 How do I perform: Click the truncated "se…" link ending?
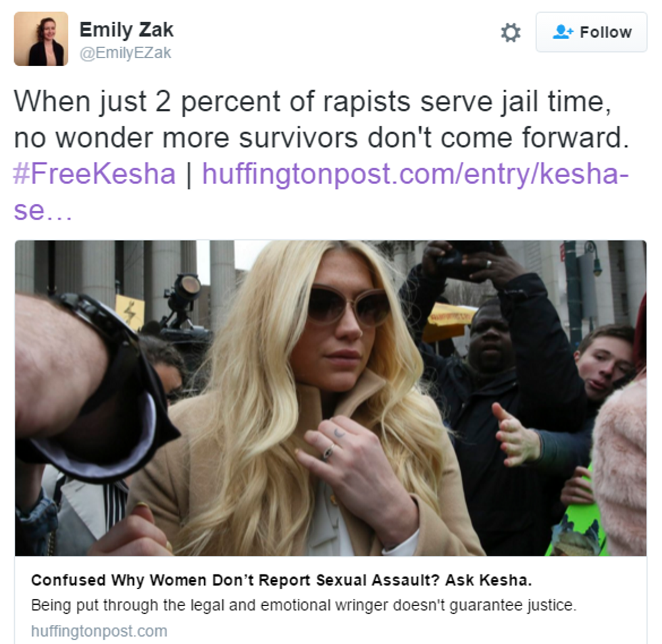(43, 210)
